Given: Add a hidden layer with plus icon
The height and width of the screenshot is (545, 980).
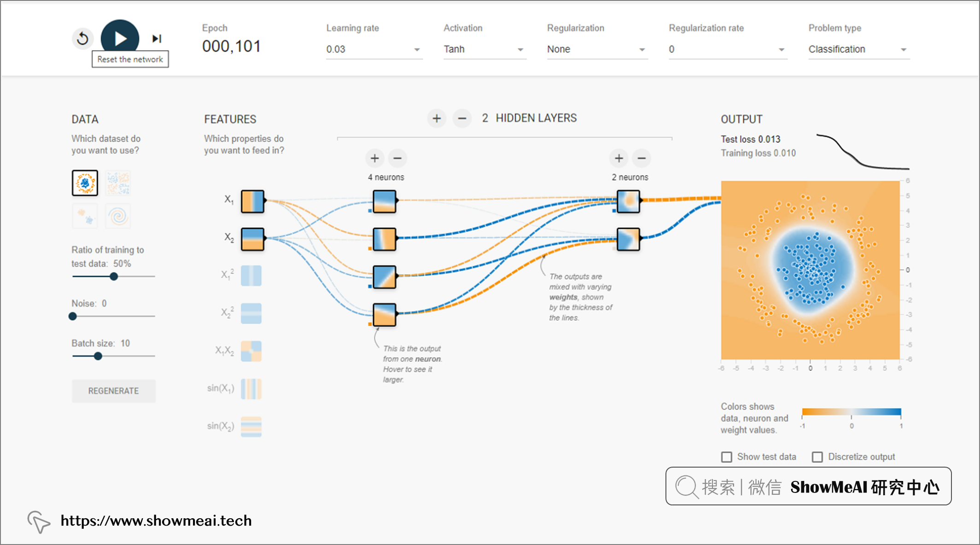Looking at the screenshot, I should coord(437,118).
